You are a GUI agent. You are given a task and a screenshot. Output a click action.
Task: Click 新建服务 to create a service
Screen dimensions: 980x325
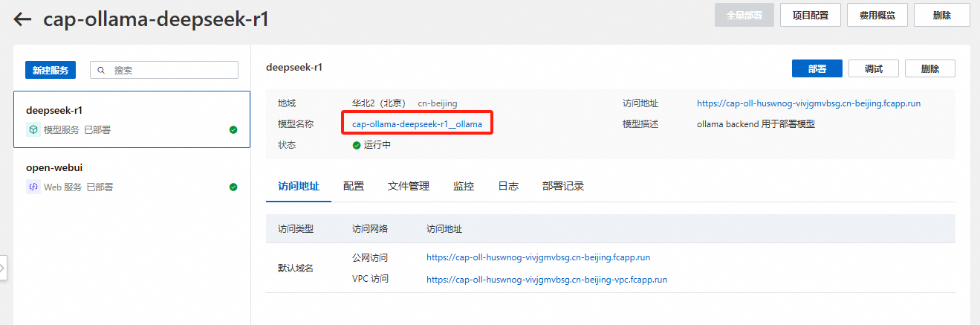pos(51,70)
